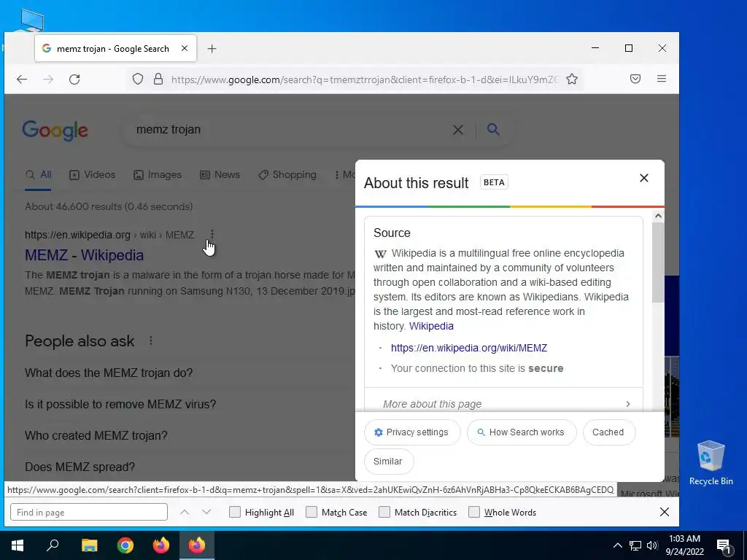Switch to the Shopping tab
This screenshot has width=747, height=560.
coord(287,175)
